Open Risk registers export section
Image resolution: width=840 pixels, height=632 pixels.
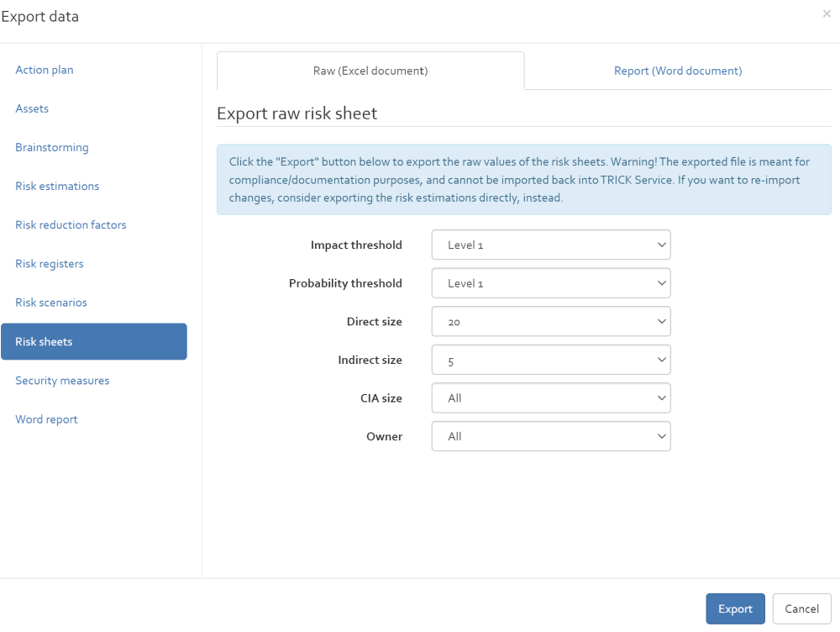pos(50,264)
